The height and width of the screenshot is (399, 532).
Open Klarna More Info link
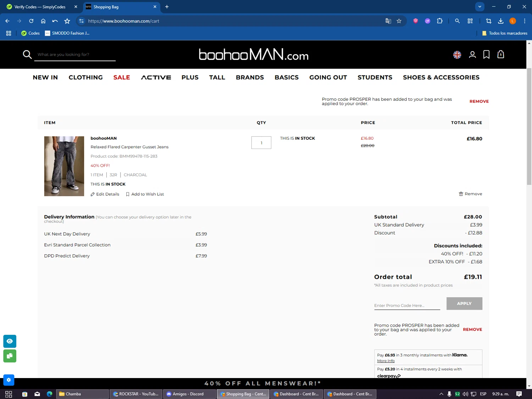click(x=386, y=361)
